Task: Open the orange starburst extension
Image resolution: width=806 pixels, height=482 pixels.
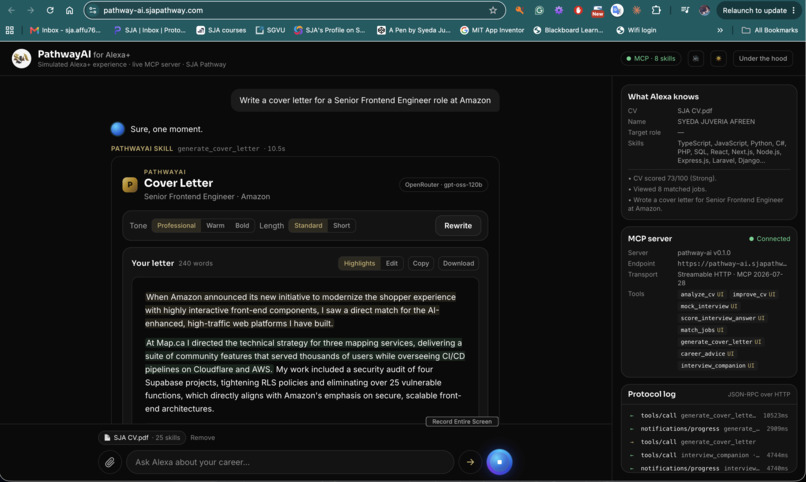Action: coord(636,10)
